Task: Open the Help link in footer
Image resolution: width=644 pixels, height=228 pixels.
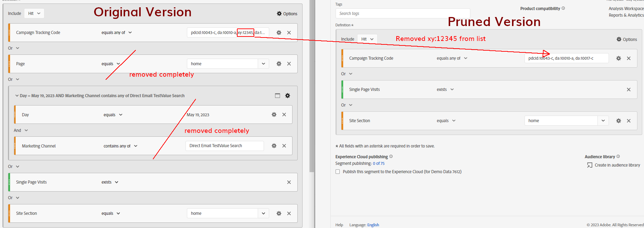Action: (339, 225)
